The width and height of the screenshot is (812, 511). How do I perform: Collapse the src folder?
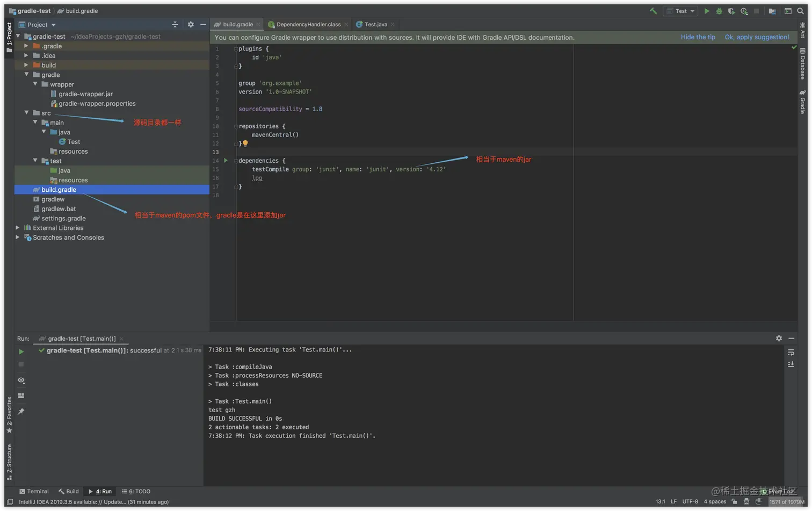[x=26, y=113]
